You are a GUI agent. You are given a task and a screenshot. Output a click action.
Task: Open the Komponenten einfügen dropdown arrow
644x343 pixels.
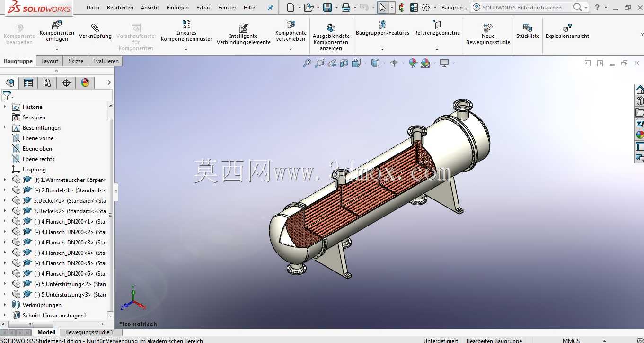[x=57, y=49]
